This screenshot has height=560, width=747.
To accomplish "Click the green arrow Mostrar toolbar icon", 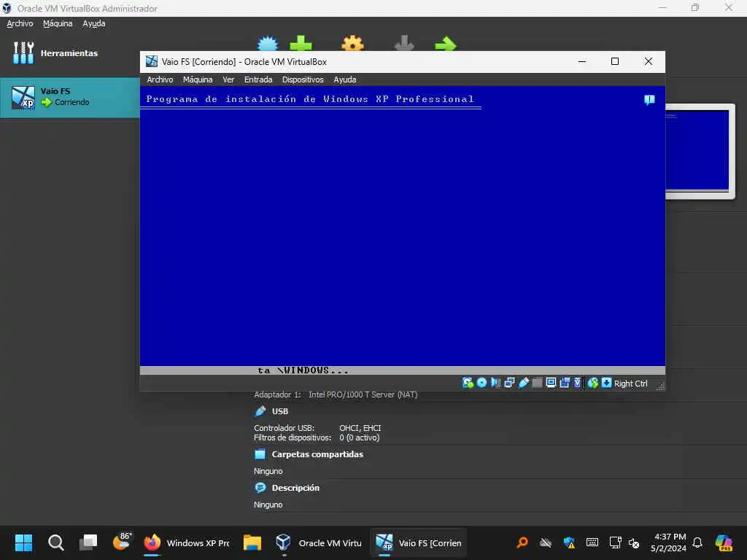I will click(446, 44).
